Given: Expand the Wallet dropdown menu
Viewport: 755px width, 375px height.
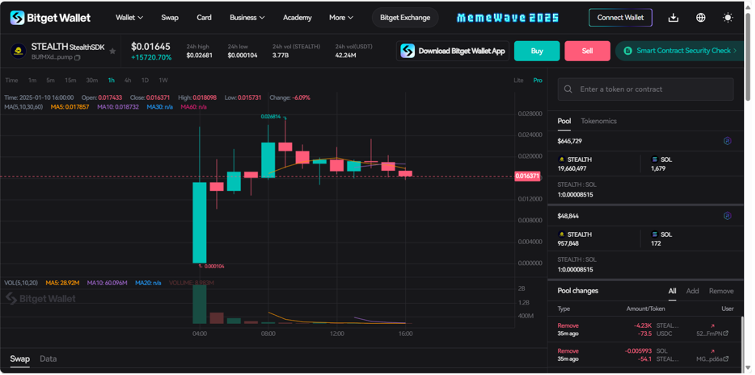Looking at the screenshot, I should coord(129,18).
